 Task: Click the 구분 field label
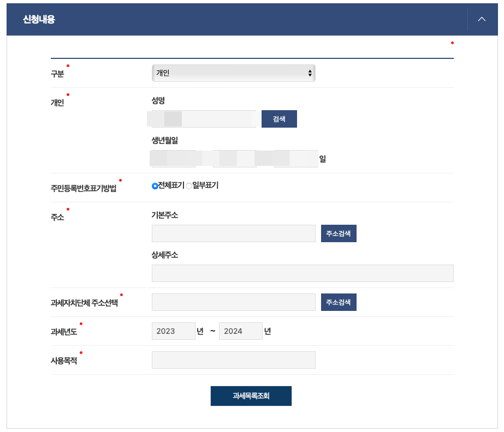(57, 74)
